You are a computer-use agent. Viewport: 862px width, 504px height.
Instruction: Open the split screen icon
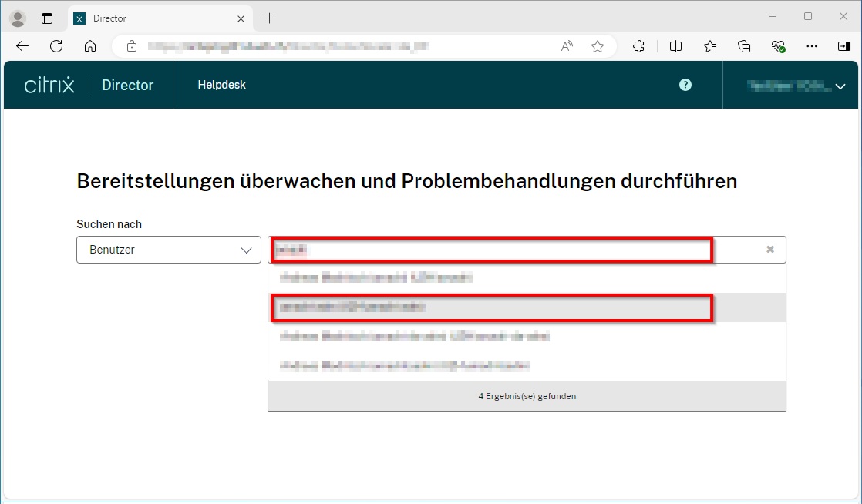[x=675, y=46]
